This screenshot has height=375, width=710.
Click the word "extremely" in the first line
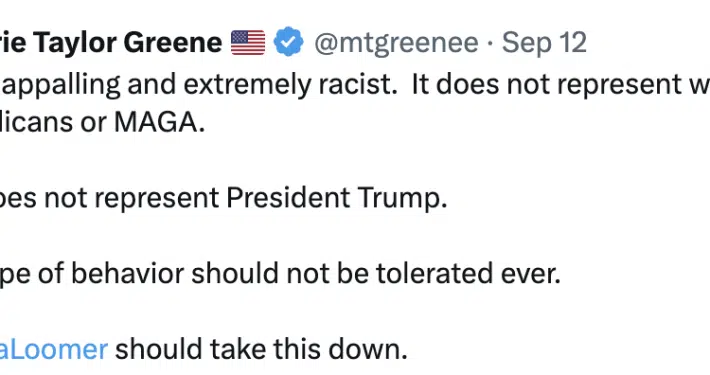point(247,85)
